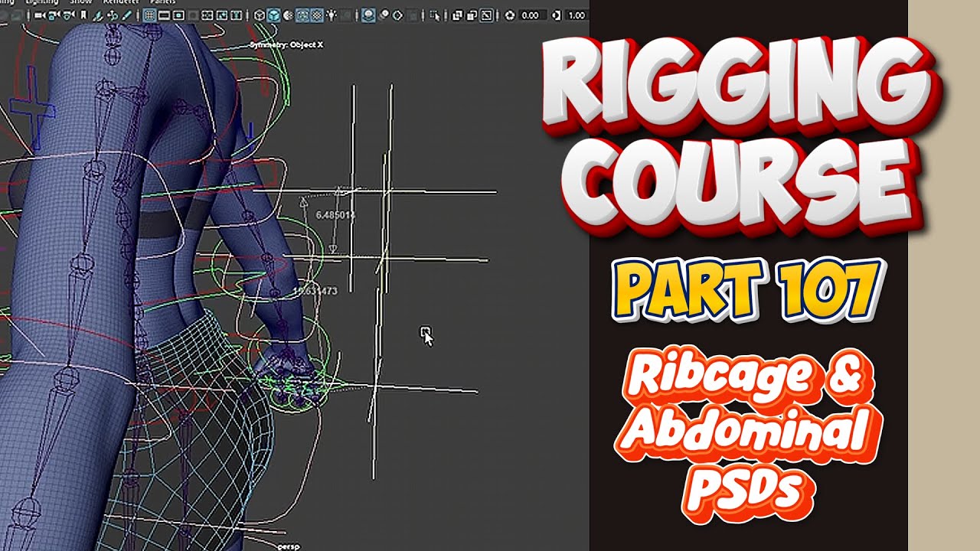Viewport: 980px width, 551px height.
Task: Click the Gamma reset icon
Action: pos(556,15)
